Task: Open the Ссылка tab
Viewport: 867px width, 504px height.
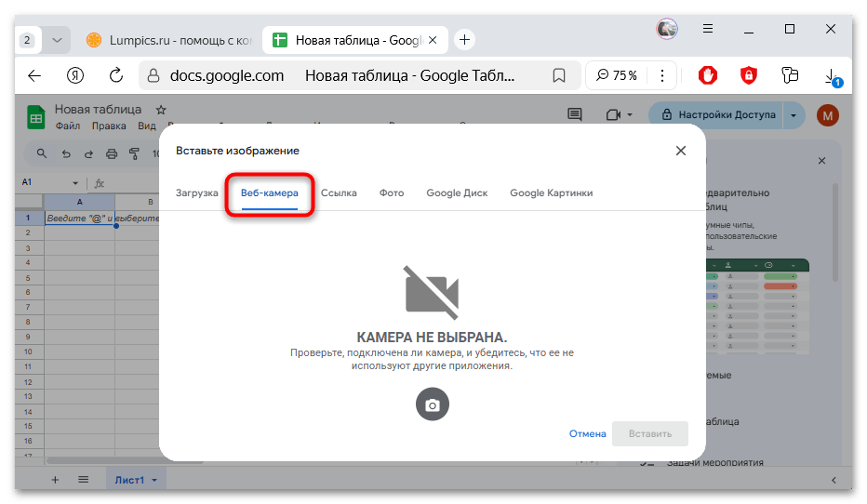Action: point(339,192)
